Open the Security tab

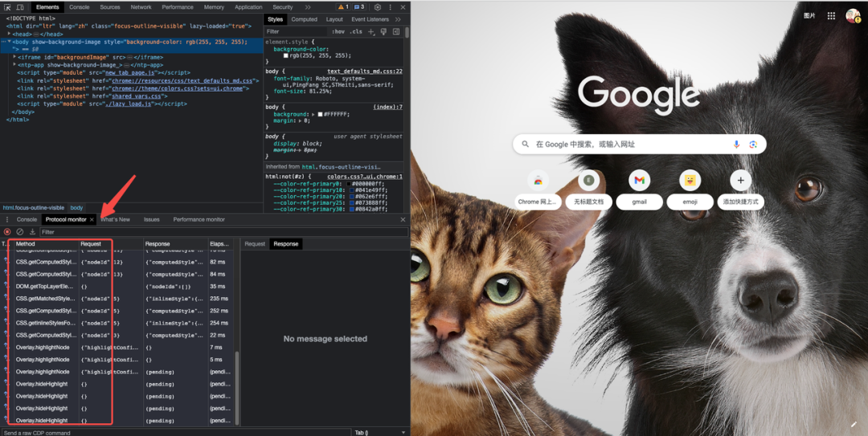(282, 7)
